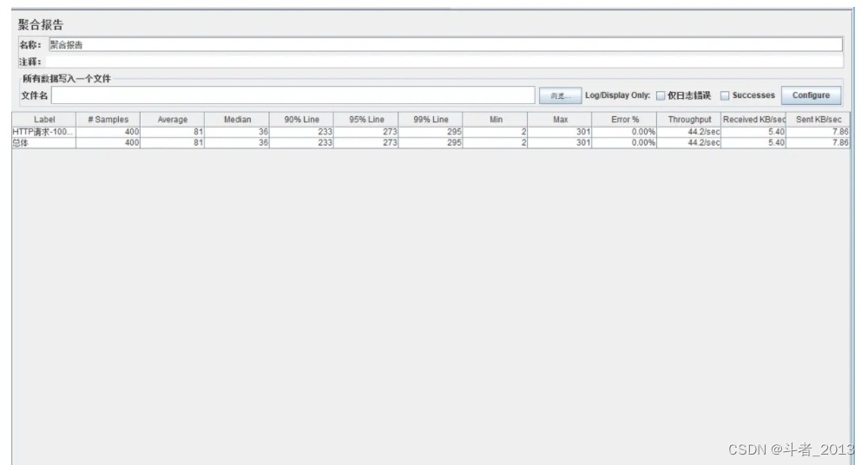
Task: Click 5.40 received in 总体 row
Action: click(x=776, y=143)
